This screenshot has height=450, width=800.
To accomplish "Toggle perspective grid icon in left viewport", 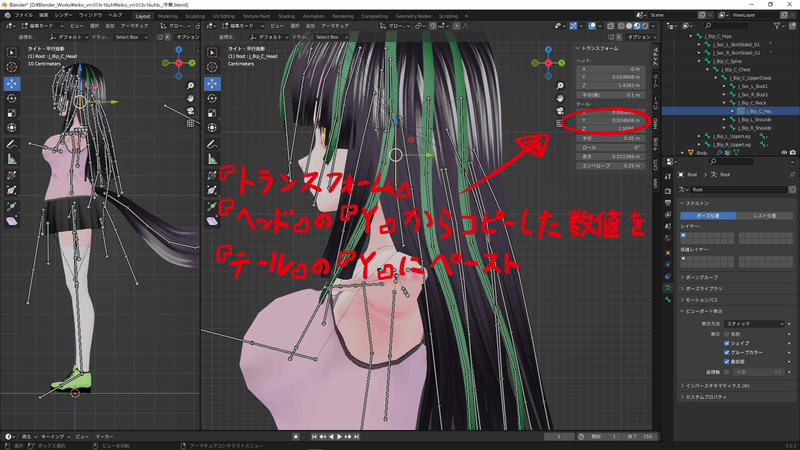I will [x=190, y=123].
